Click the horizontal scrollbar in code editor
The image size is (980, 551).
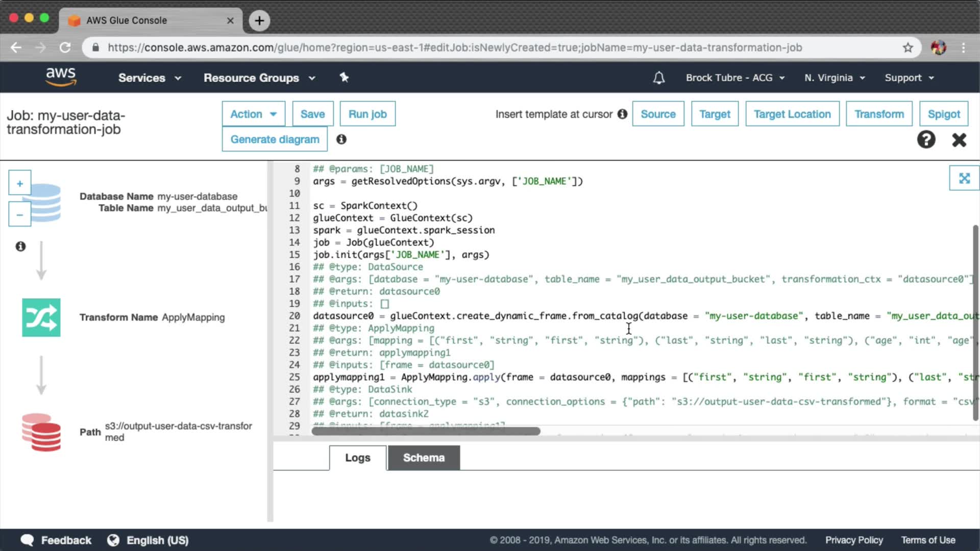[426, 431]
